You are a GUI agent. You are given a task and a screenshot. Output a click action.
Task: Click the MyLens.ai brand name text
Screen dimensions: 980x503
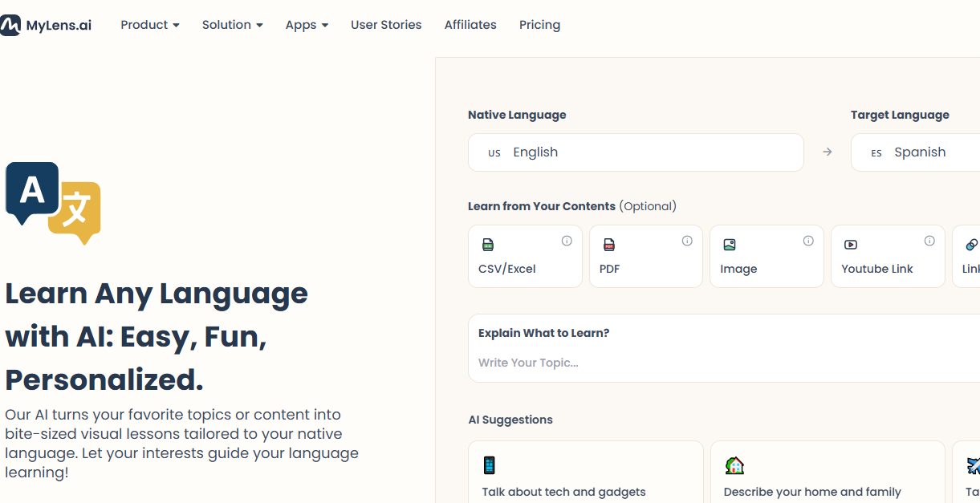tap(59, 25)
